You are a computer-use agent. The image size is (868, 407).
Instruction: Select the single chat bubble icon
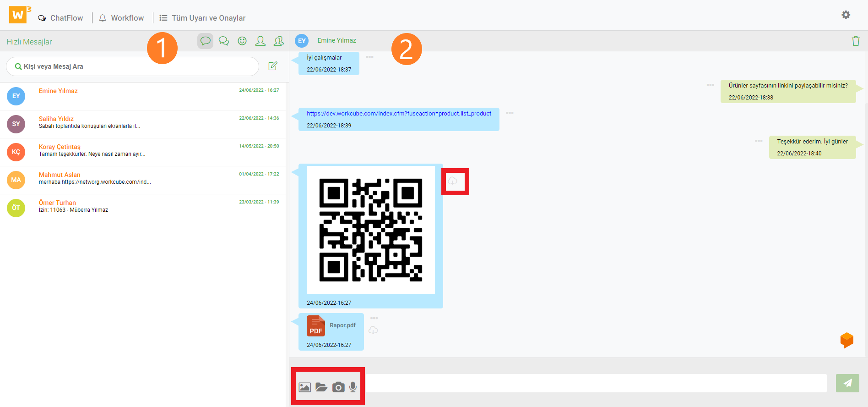click(x=206, y=41)
